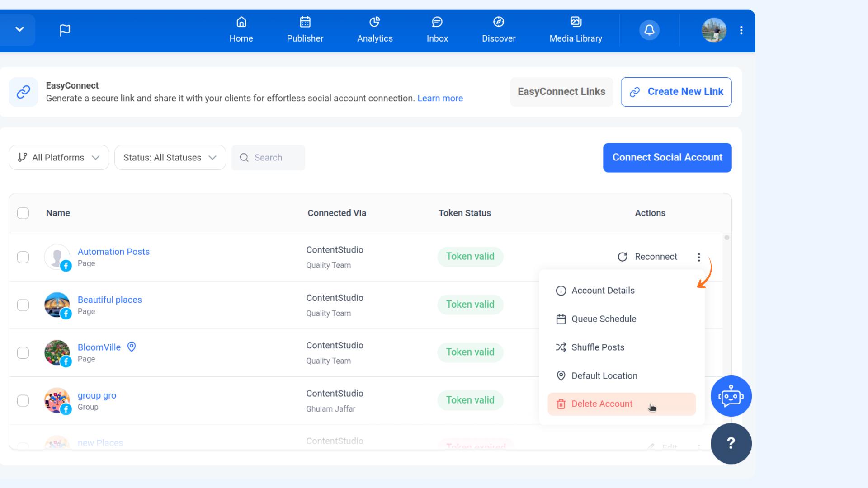The height and width of the screenshot is (488, 868).
Task: Click Token valid badge for BloomVille
Action: tap(470, 352)
